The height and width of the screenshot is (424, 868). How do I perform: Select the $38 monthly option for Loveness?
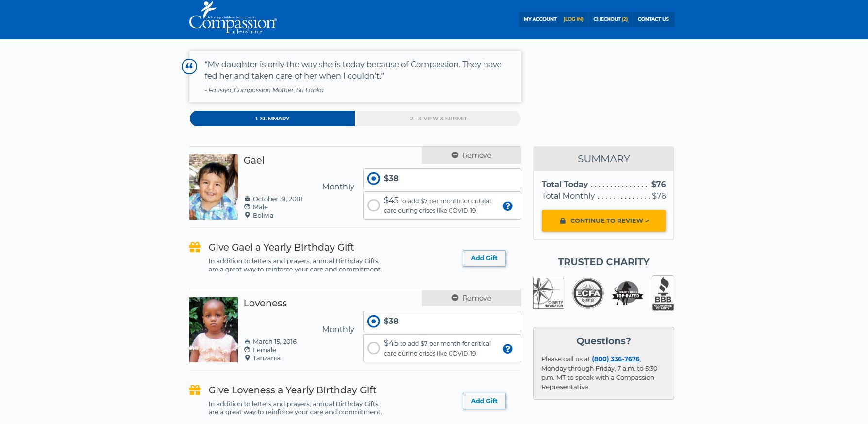(442, 322)
